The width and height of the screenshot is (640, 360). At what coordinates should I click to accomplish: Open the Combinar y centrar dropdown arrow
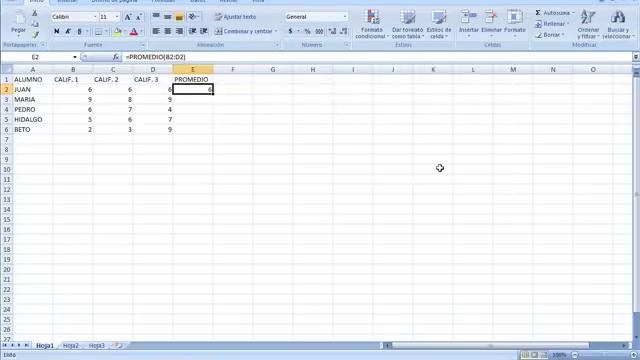pos(276,31)
